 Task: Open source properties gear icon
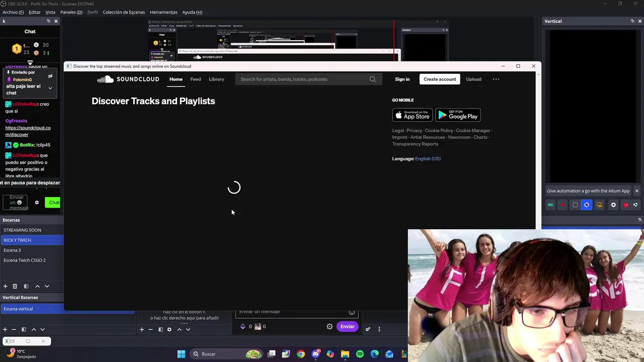170,329
